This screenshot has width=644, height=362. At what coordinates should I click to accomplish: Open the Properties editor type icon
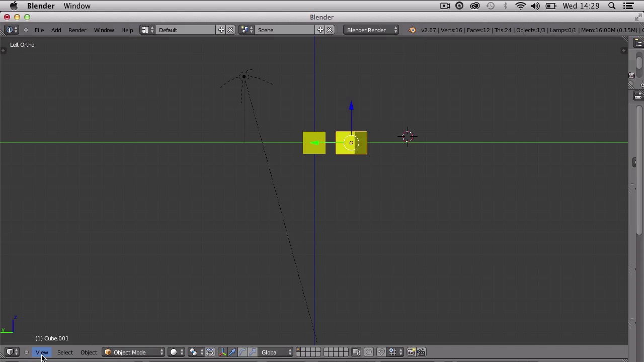pos(638,96)
